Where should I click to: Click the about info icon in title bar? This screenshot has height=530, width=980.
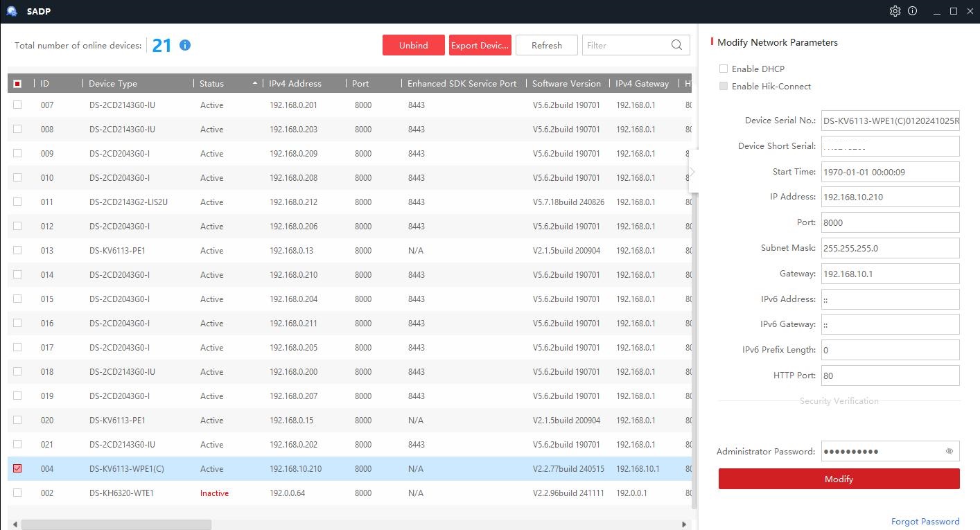[912, 11]
